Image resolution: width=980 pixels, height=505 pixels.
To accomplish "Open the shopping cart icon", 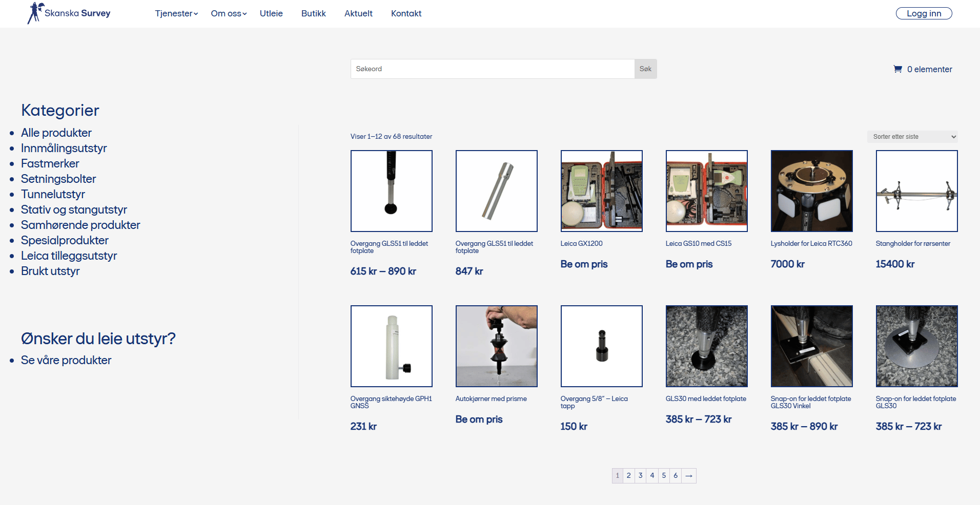I will coord(897,69).
